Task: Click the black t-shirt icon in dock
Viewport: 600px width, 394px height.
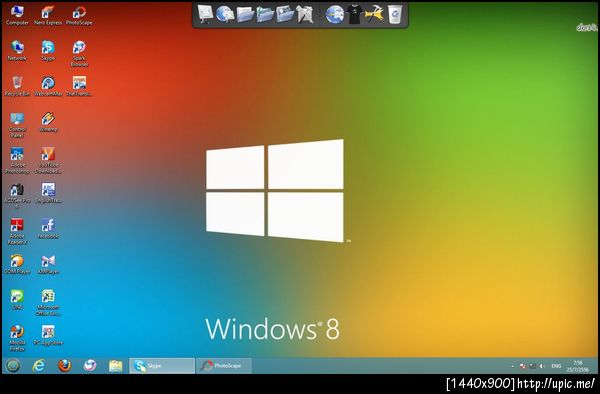Action: [x=354, y=14]
